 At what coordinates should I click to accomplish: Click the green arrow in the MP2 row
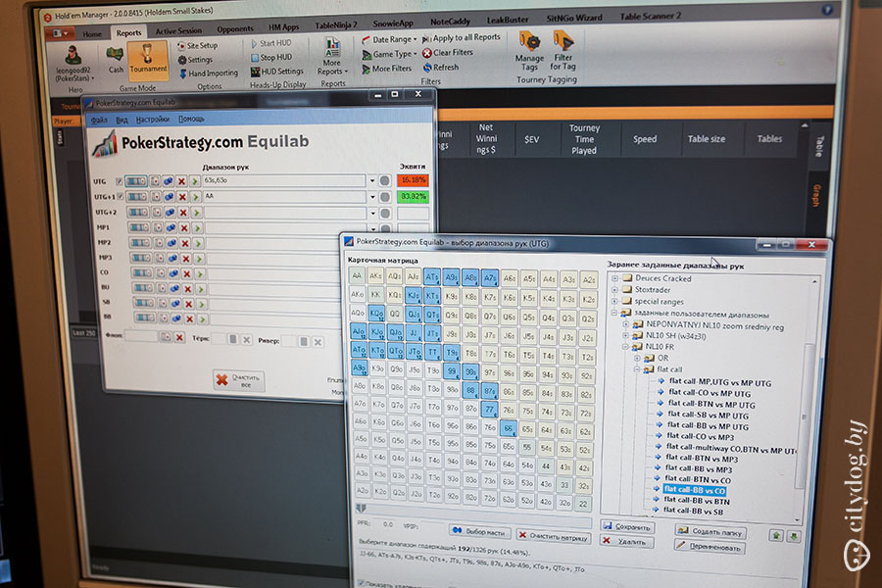[x=198, y=244]
